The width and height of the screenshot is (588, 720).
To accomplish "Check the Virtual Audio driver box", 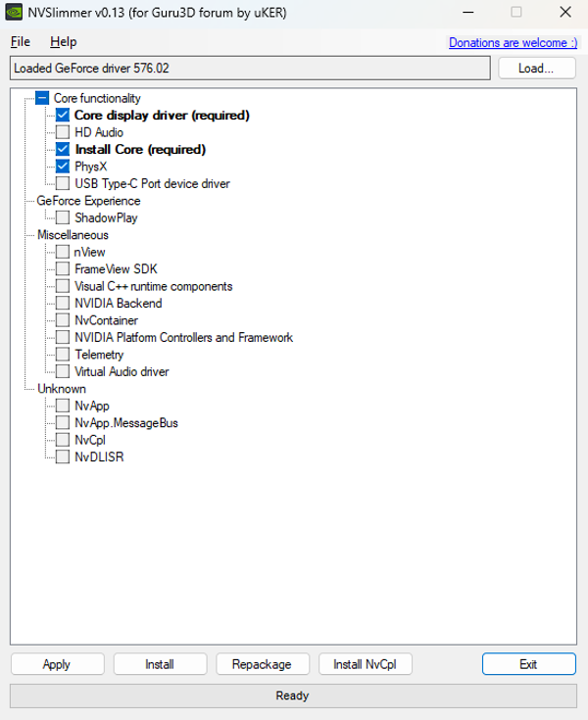I will coord(63,371).
